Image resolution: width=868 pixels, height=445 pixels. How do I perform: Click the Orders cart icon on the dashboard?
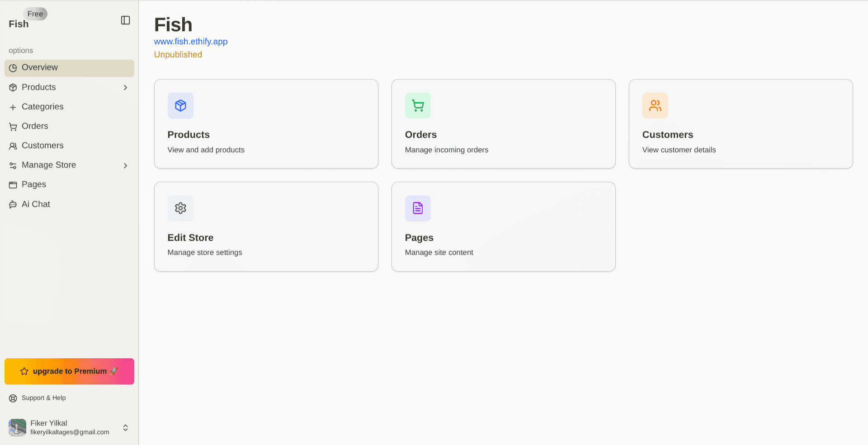click(x=417, y=105)
